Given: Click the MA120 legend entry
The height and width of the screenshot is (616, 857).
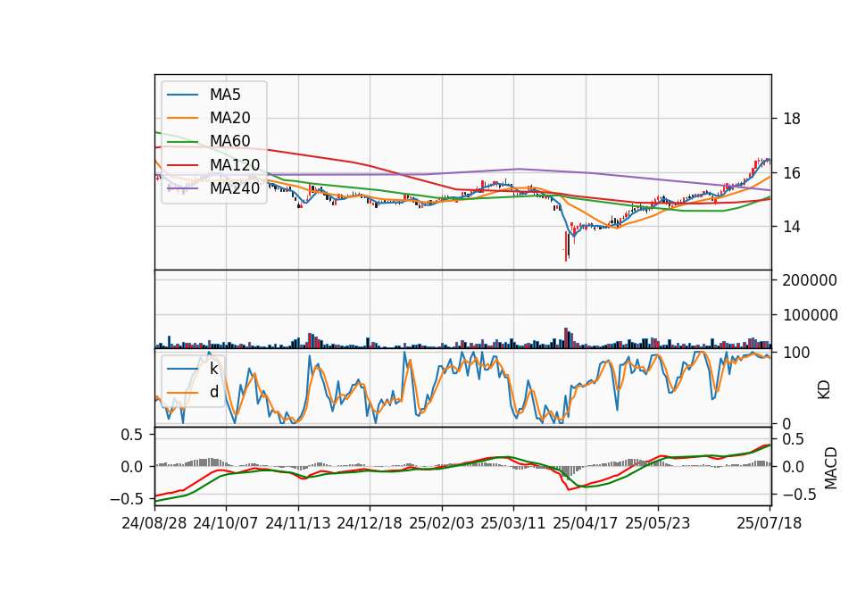Looking at the screenshot, I should [213, 165].
